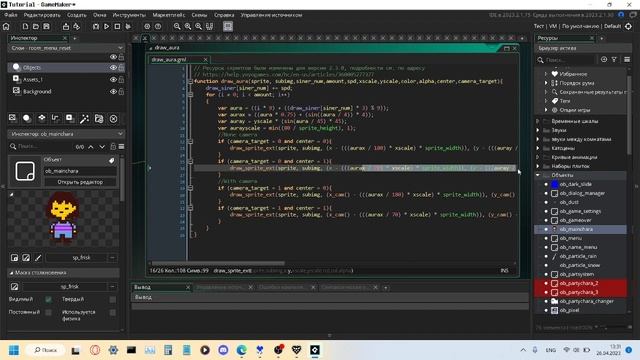Select ob_partychara_2 in the asset tree

pos(579,283)
